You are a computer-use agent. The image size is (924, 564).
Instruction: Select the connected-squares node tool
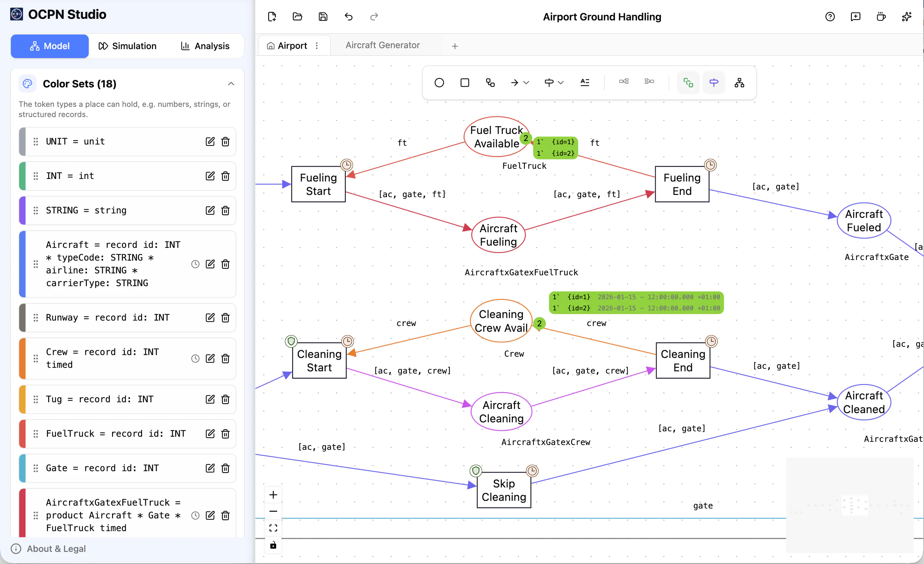coord(490,82)
